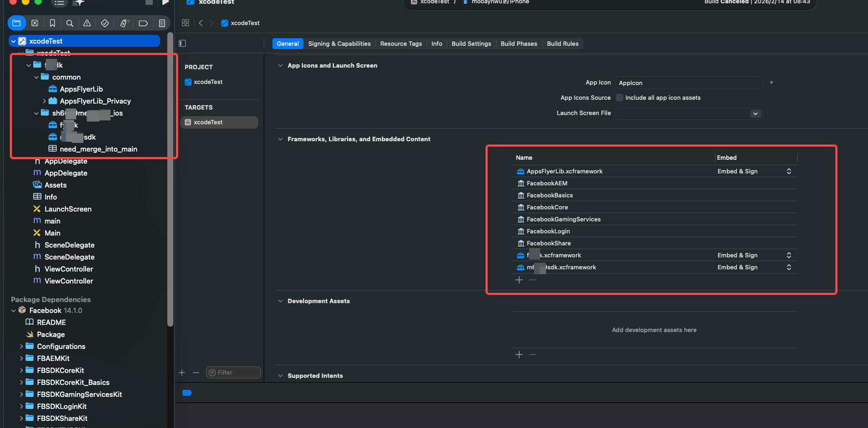Screen dimensions: 868x428
Task: Focus the targets Filter field
Action: (233, 372)
